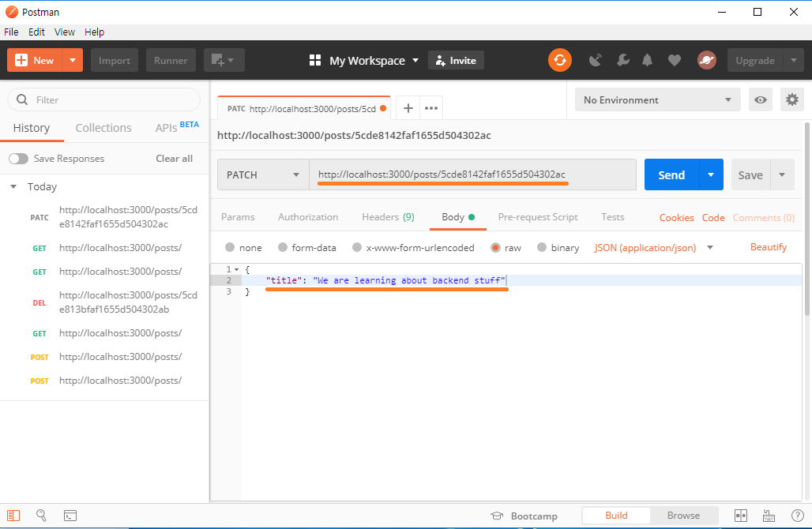
Task: Open keyboard shortcuts icon
Action: (769, 516)
